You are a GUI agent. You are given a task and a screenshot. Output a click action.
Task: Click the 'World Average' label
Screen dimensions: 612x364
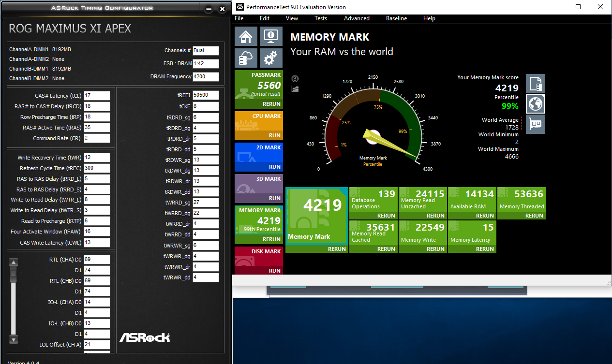coord(500,120)
